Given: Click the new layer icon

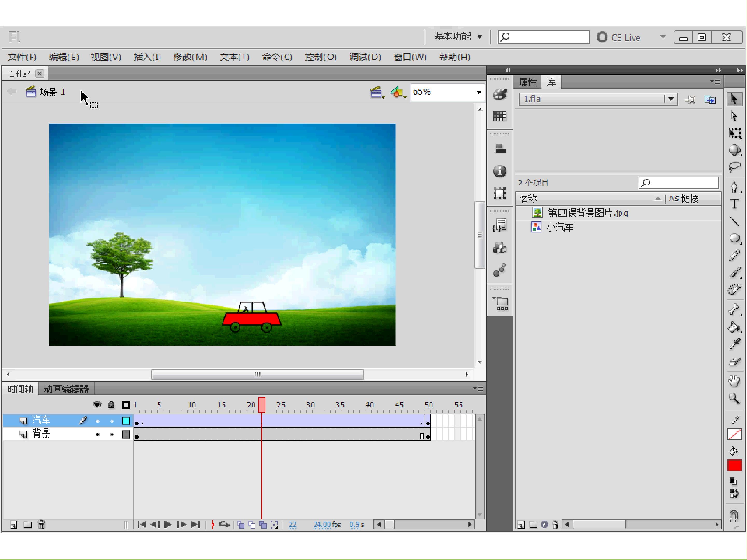Looking at the screenshot, I should [x=13, y=524].
